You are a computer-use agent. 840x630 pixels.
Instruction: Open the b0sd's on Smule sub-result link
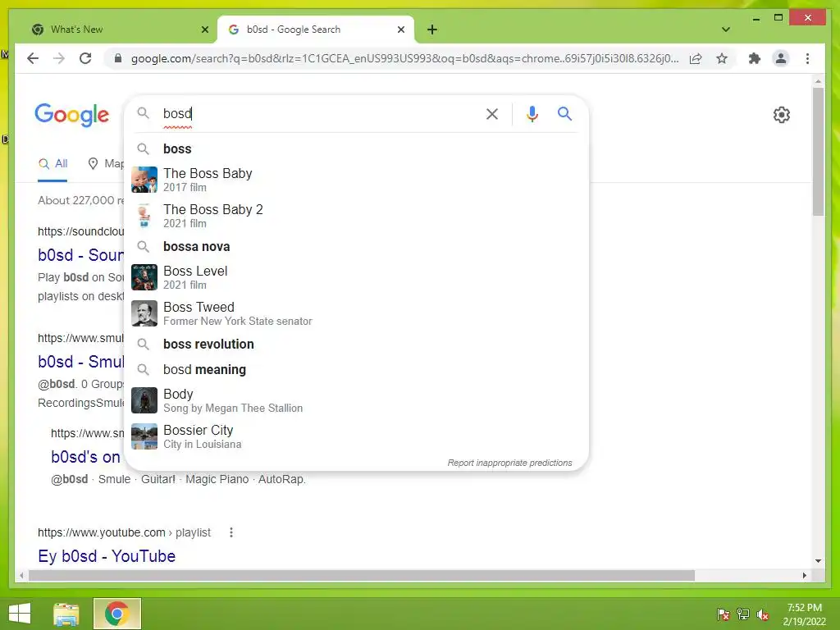point(85,457)
